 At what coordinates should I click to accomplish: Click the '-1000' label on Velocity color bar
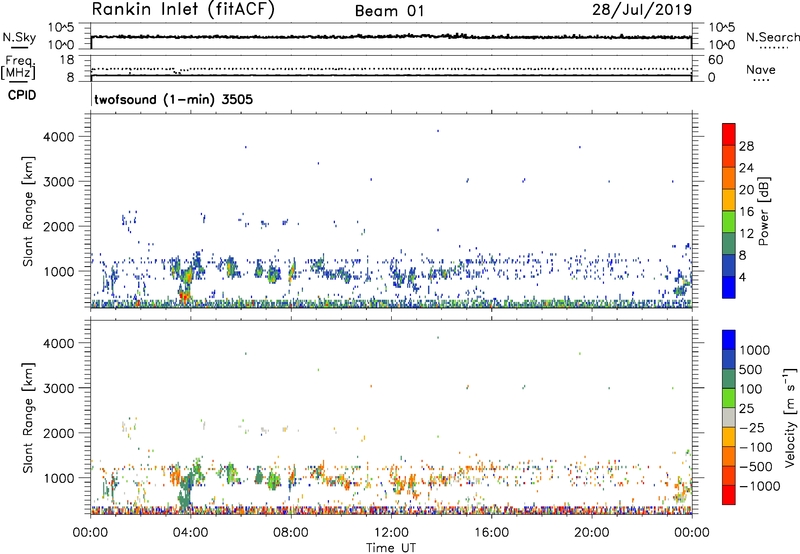click(759, 486)
